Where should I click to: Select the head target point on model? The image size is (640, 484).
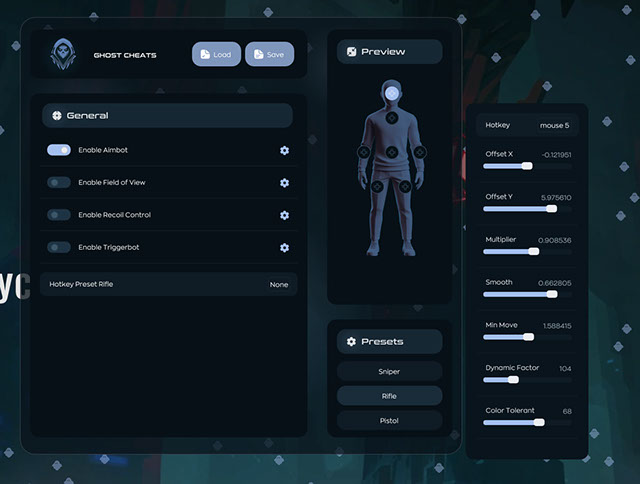392,94
